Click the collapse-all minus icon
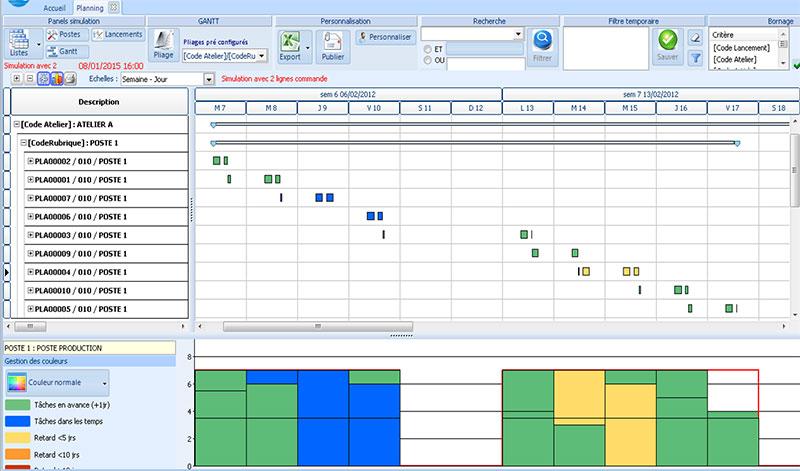The width and height of the screenshot is (800, 471). coord(30,79)
